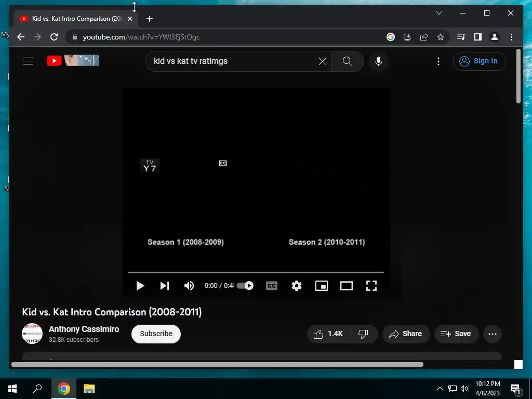Reload the page

click(54, 37)
